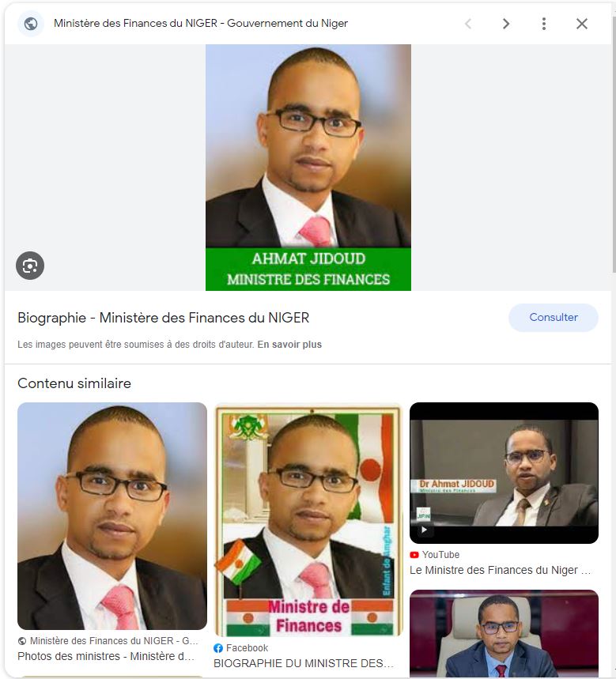Click the Consulter button
The width and height of the screenshot is (616, 679).
[554, 318]
